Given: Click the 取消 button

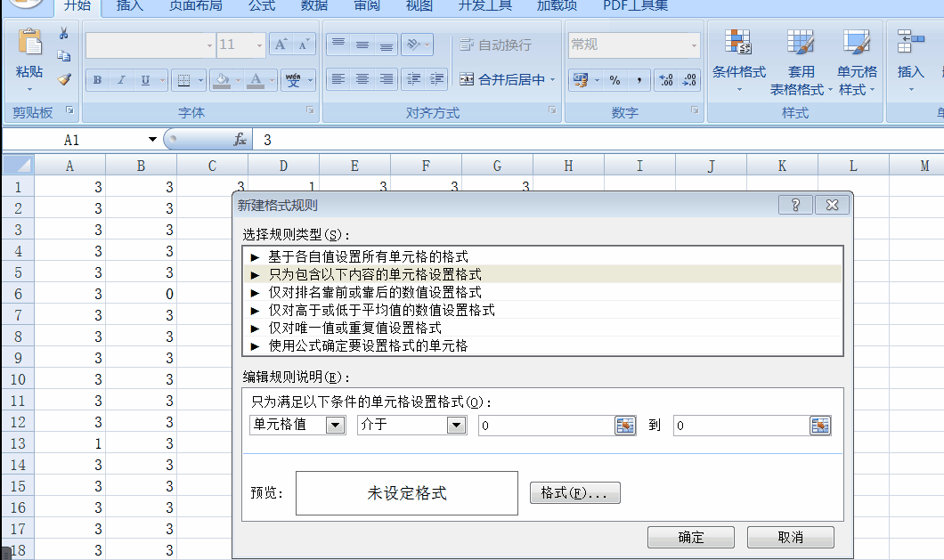Looking at the screenshot, I should pos(791,537).
